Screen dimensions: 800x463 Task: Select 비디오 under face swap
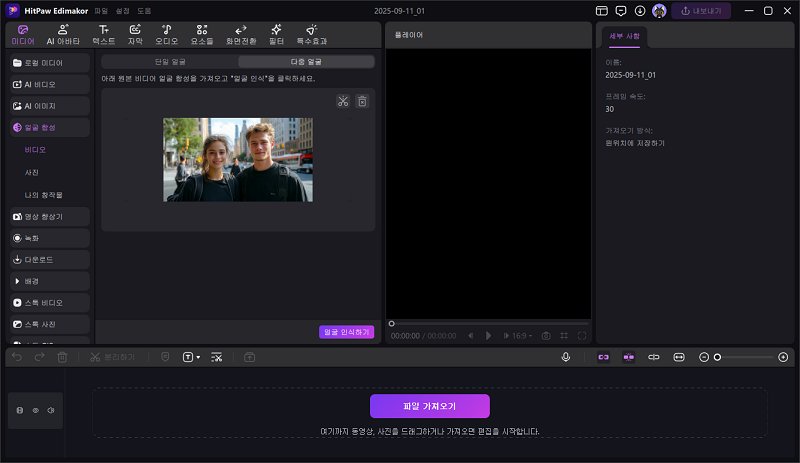pyautogui.click(x=35, y=150)
